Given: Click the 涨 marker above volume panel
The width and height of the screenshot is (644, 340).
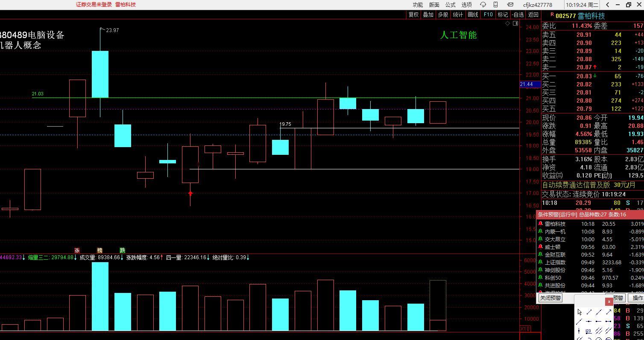Looking at the screenshot, I should click(x=77, y=251).
